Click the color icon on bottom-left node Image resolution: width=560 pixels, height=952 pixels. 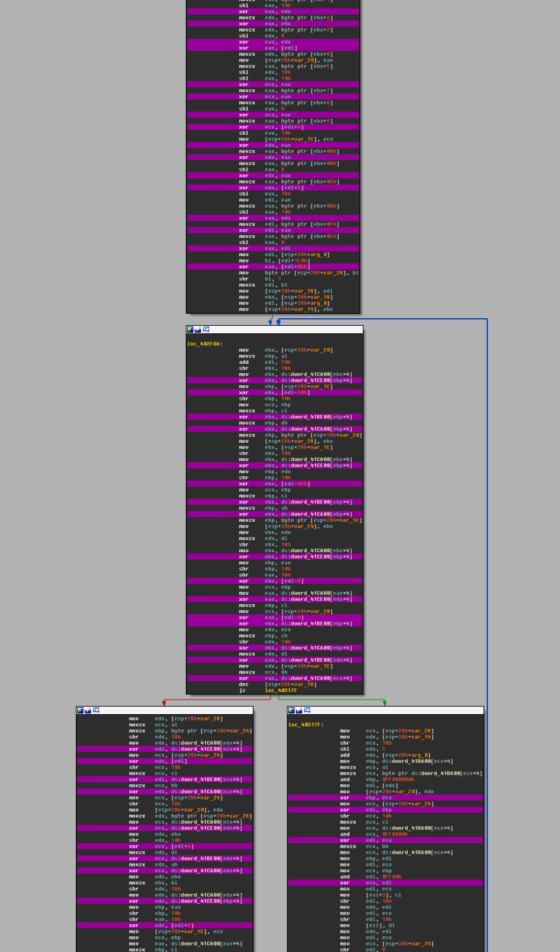80,710
